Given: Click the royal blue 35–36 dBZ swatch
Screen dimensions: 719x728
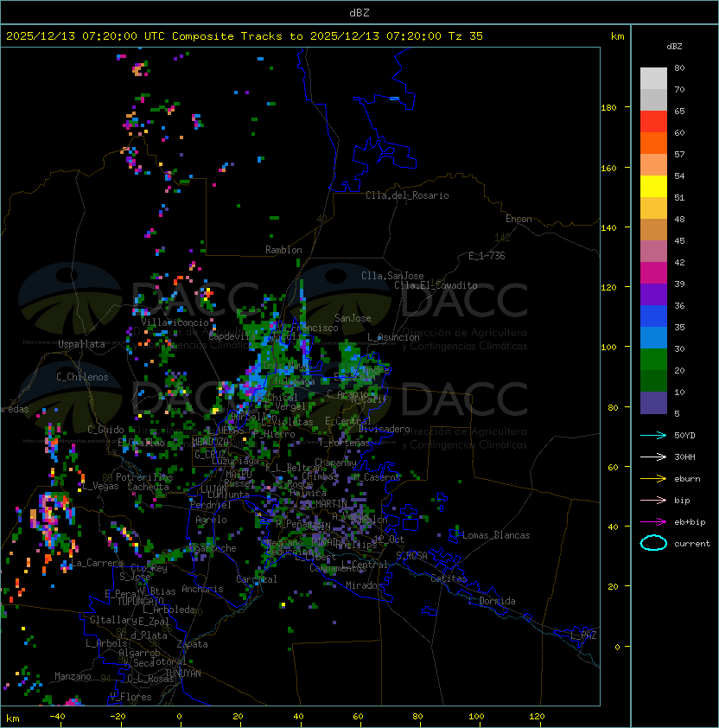Looking at the screenshot, I should (653, 316).
